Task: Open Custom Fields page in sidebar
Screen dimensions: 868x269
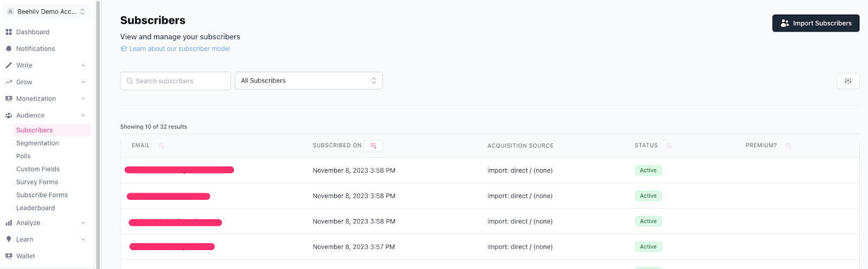Action: pyautogui.click(x=38, y=169)
